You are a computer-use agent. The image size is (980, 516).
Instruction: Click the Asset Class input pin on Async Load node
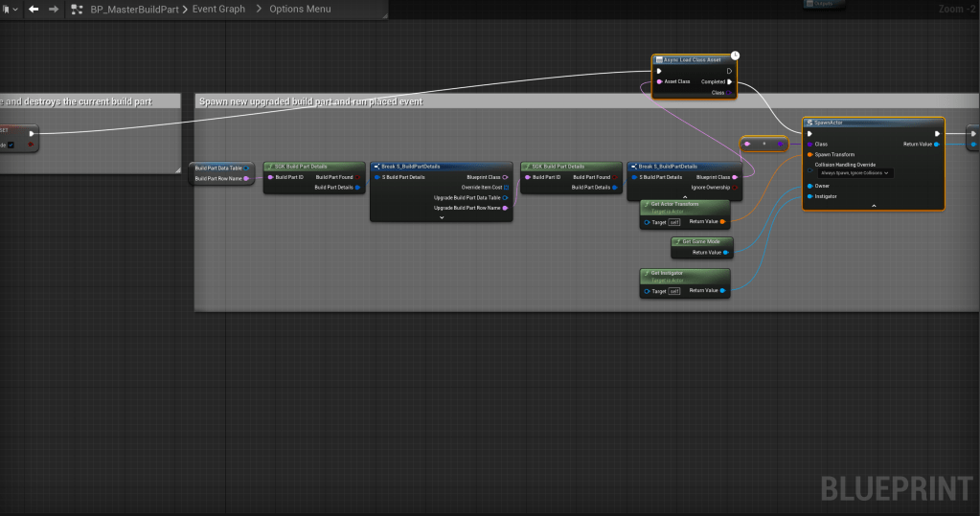pyautogui.click(x=659, y=81)
